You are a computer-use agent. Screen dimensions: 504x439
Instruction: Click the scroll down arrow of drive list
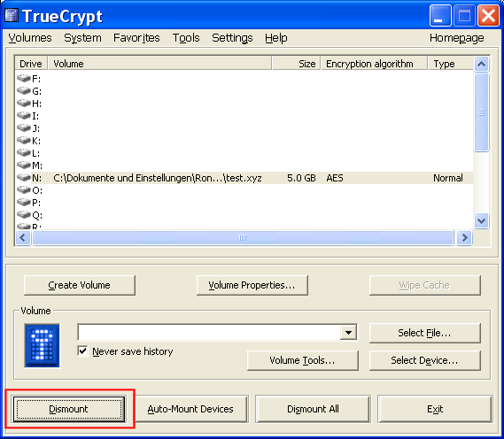481,220
